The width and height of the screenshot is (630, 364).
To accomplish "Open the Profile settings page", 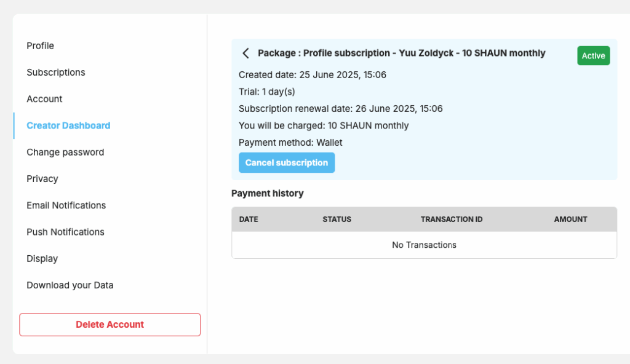I will tap(40, 45).
